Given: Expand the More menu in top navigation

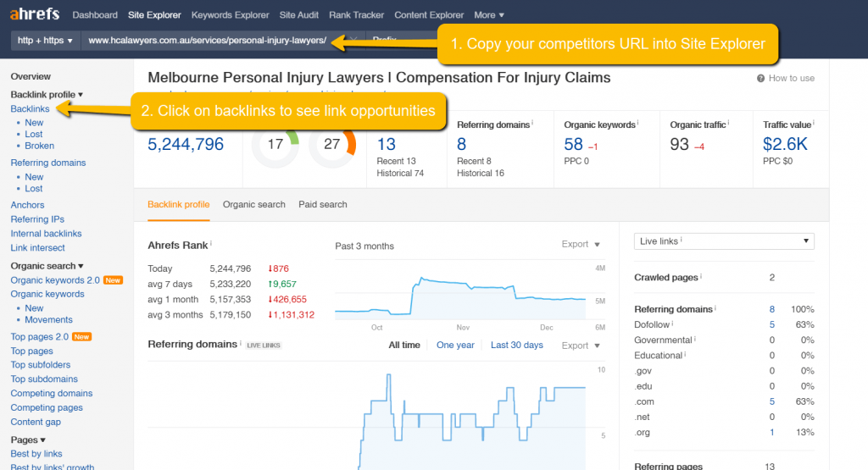Looking at the screenshot, I should tap(489, 15).
